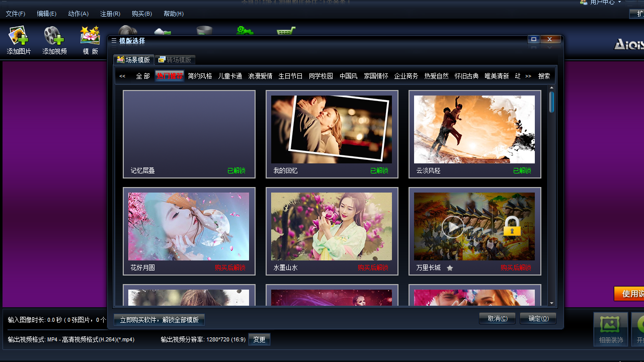Click the trash bucket icon on toolbar
Viewport: 644px width, 362px height.
(x=203, y=31)
